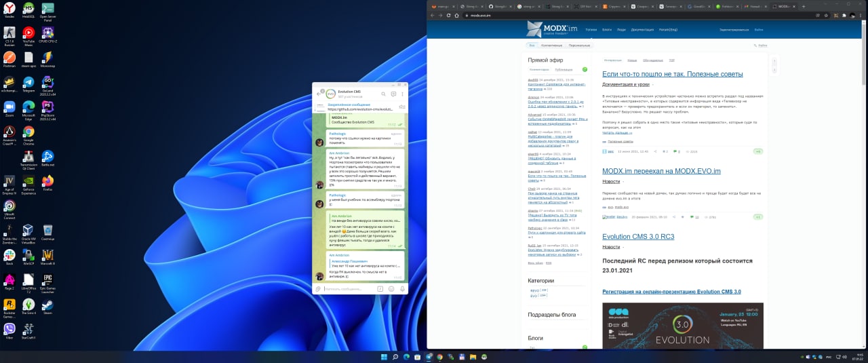Image resolution: width=868 pixels, height=363 pixels.
Task: Open Oracle VM VirtualBox shortcut
Action: [x=28, y=233]
